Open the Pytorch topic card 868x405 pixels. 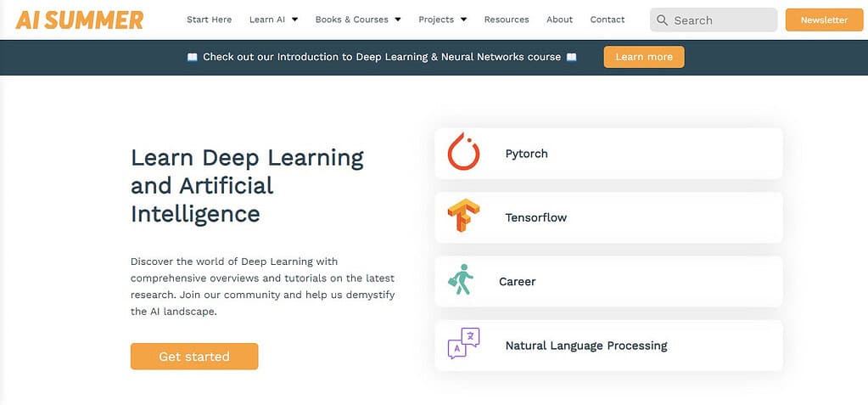pos(609,154)
